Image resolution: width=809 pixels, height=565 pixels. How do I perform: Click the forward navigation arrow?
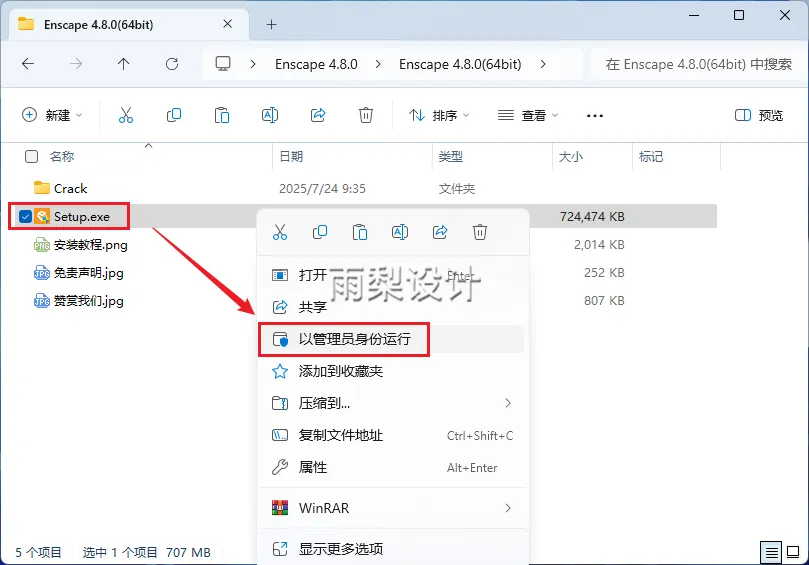(76, 64)
